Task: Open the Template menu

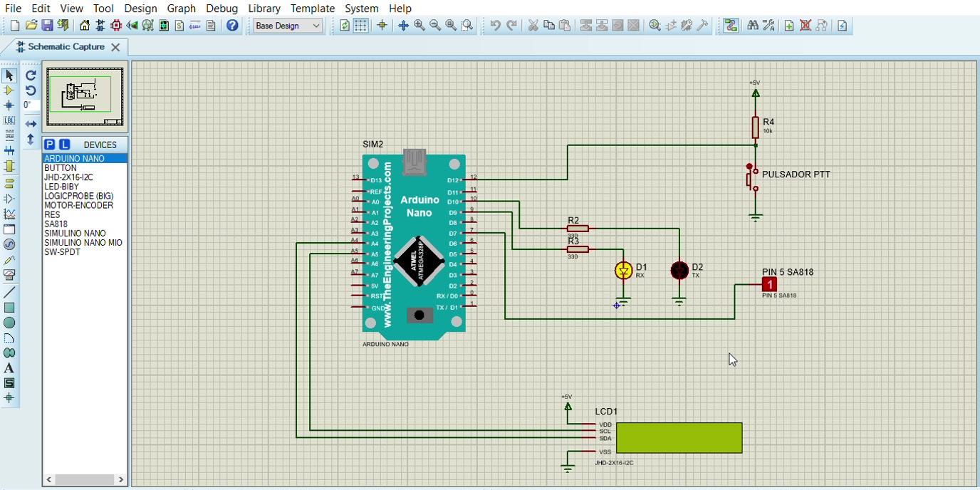Action: 313,9
